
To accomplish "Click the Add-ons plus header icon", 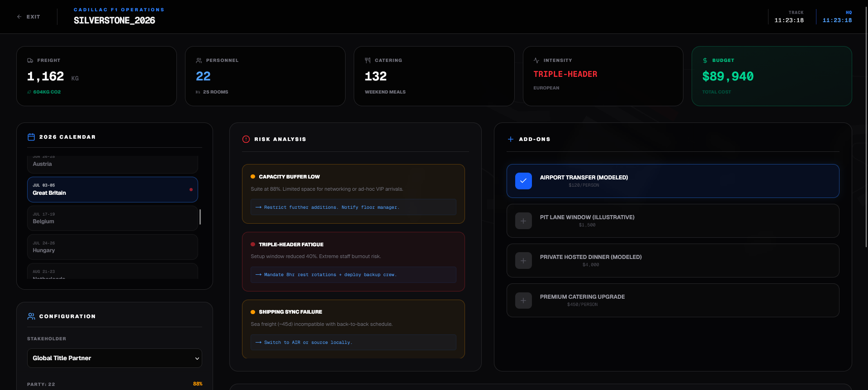I will pyautogui.click(x=511, y=139).
